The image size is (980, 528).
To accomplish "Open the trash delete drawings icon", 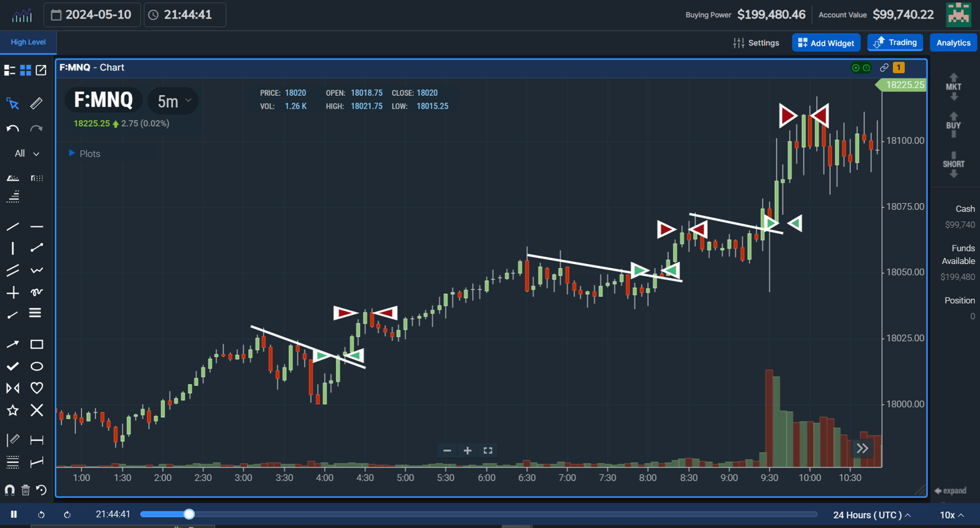I will (25, 490).
